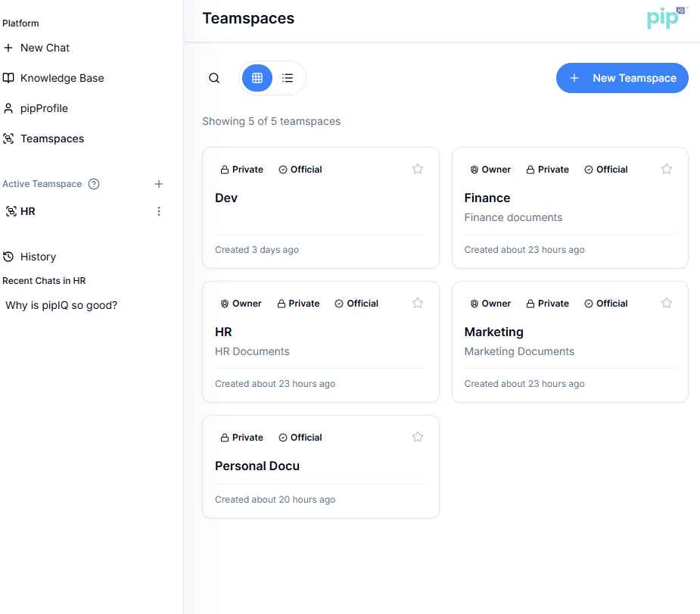700x614 pixels.
Task: Switch to list view
Action: pos(288,78)
